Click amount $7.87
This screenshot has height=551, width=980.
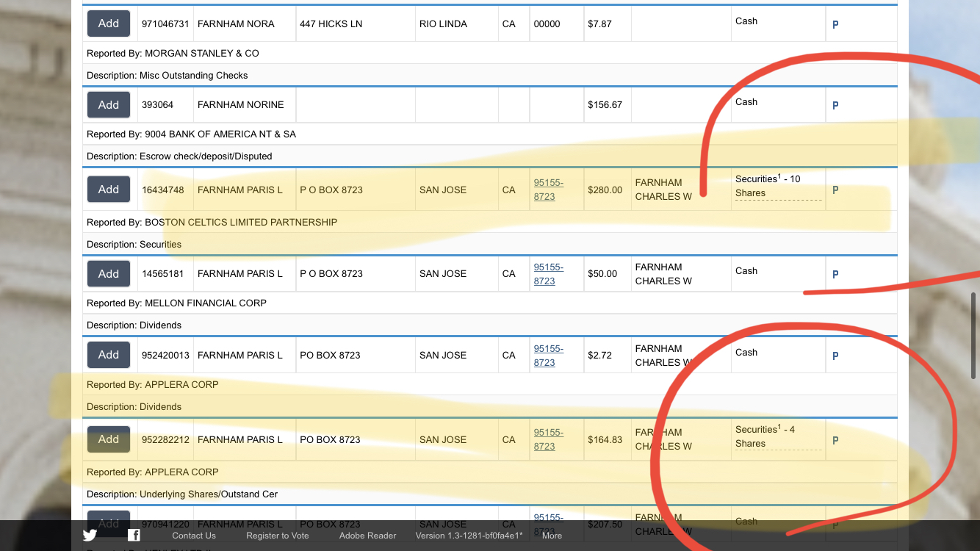pos(599,24)
